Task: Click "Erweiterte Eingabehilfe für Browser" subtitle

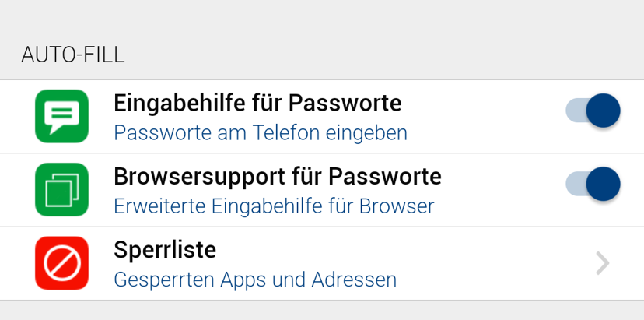Action: (274, 206)
